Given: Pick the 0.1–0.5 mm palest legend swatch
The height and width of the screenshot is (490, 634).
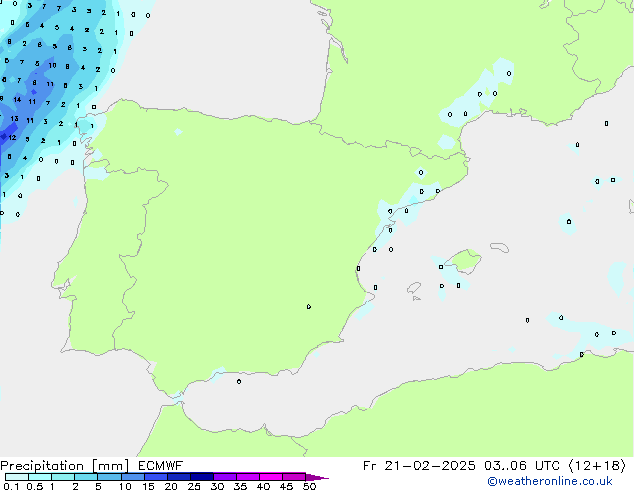Looking at the screenshot, I should click(17, 477).
